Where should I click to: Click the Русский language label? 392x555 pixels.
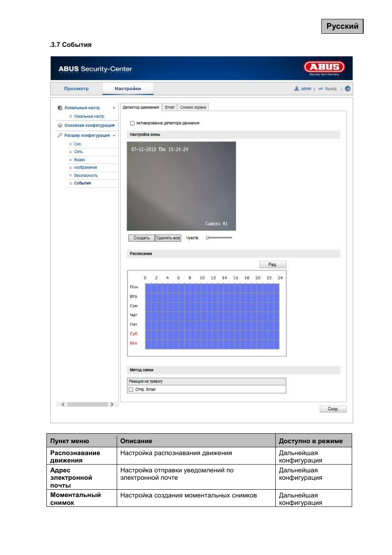coord(342,26)
